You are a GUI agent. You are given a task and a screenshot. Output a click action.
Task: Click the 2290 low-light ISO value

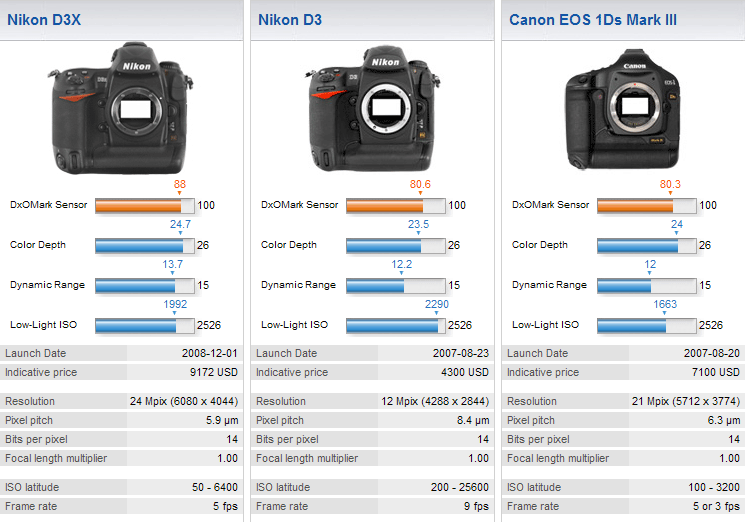click(x=437, y=304)
